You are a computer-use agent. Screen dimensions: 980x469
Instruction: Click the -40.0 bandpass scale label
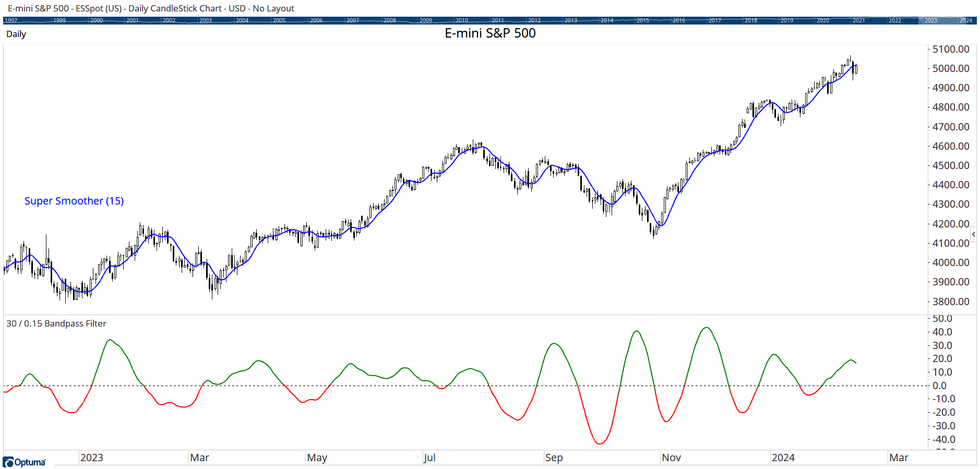click(944, 439)
